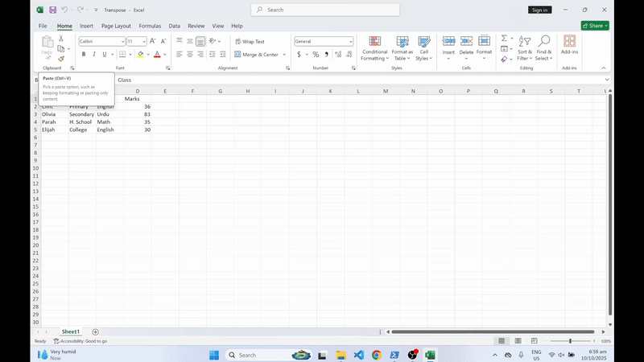The height and width of the screenshot is (362, 644).
Task: Click the Middle Align icon
Action: [190, 41]
